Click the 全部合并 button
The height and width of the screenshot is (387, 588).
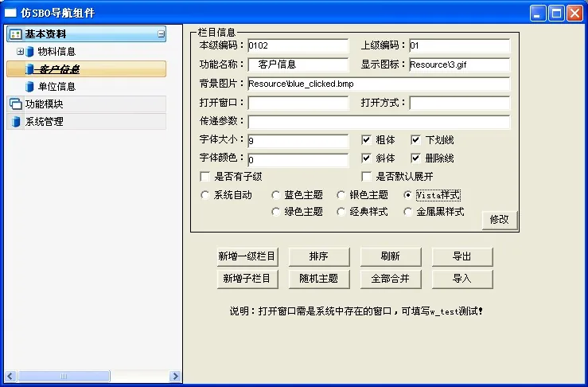391,279
